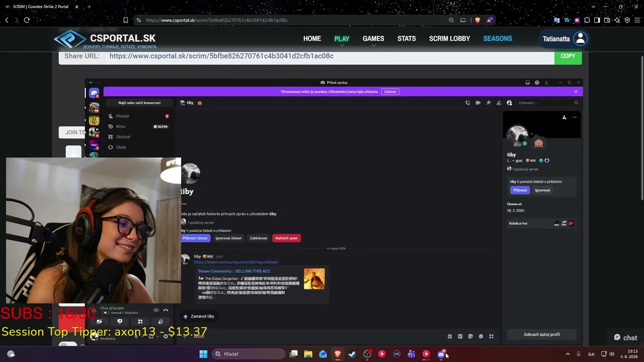This screenshot has height=362, width=644.
Task: Open Discord inbox icon
Action: coord(528,82)
